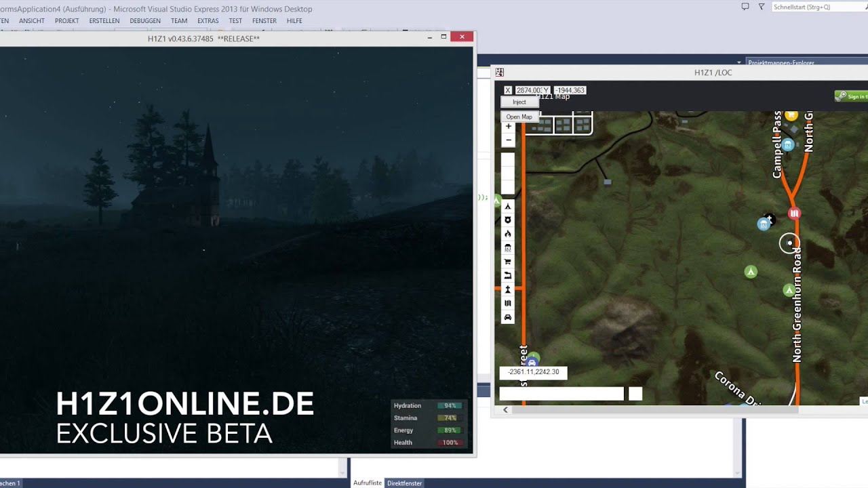Viewport: 868px width, 488px height.
Task: Open the HILFE menu
Action: (294, 21)
